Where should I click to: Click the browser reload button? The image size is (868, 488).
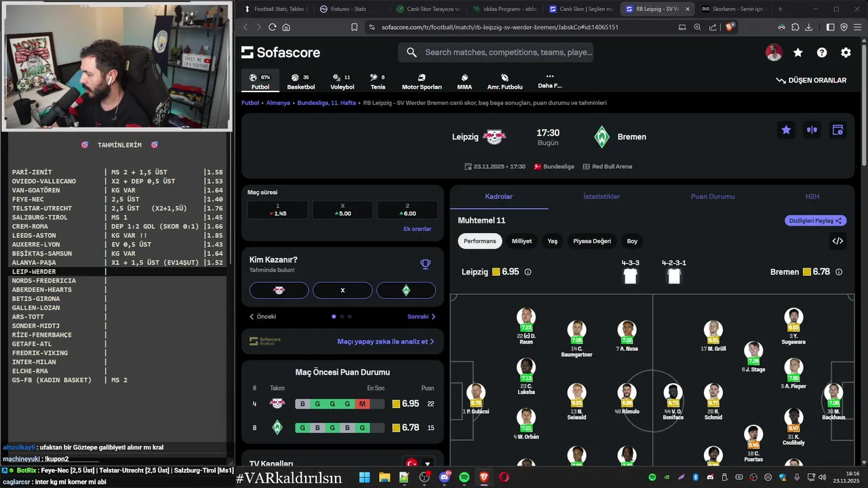pyautogui.click(x=273, y=27)
